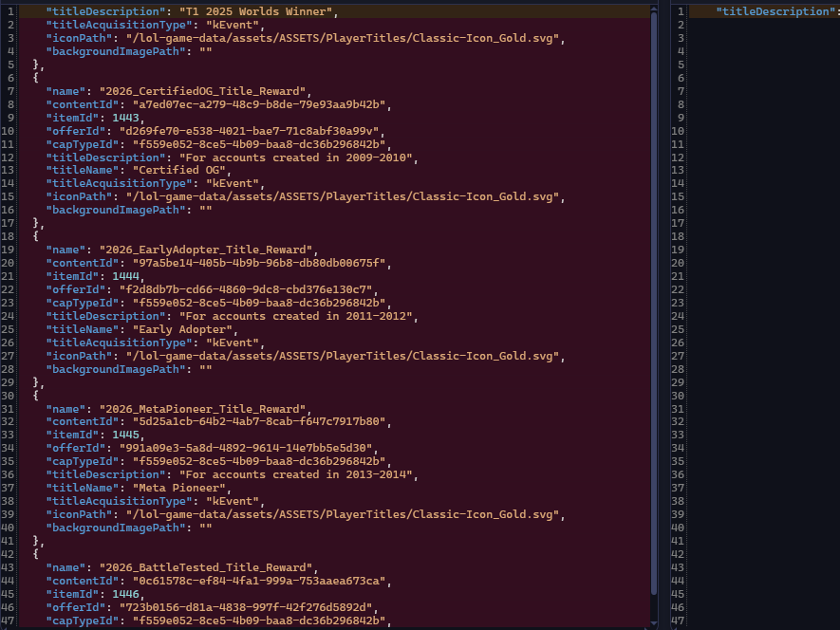Click contentId "97a5be14-405b-4b9b-96b8-db80db00675f"

point(259,263)
